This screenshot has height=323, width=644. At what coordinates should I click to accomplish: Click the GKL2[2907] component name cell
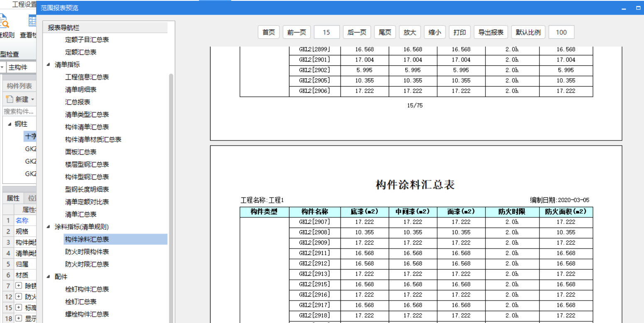point(315,222)
